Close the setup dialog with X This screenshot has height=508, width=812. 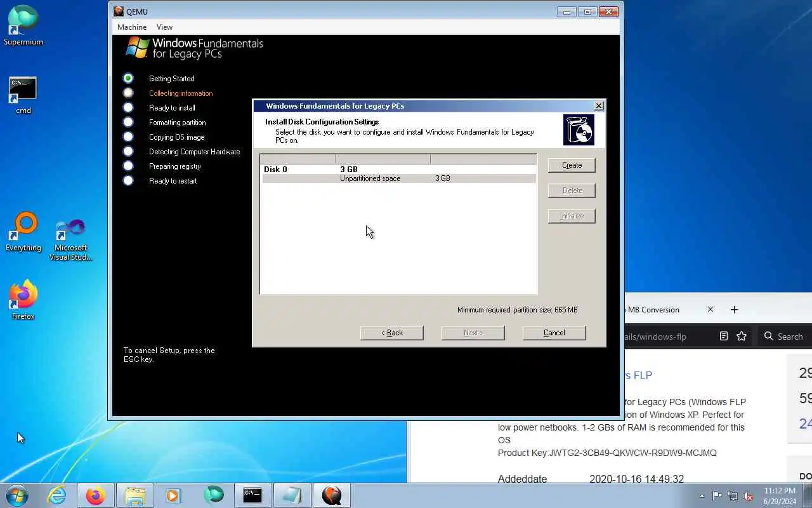pyautogui.click(x=598, y=106)
